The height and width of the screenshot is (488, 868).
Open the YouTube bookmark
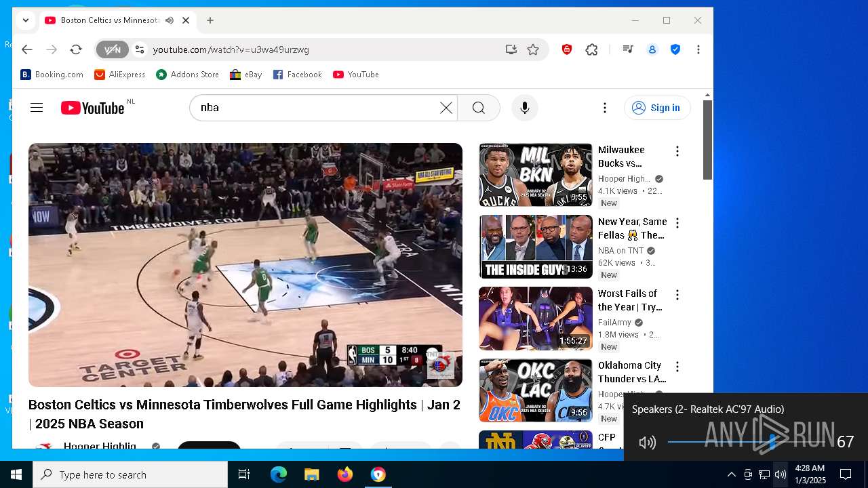click(x=356, y=75)
